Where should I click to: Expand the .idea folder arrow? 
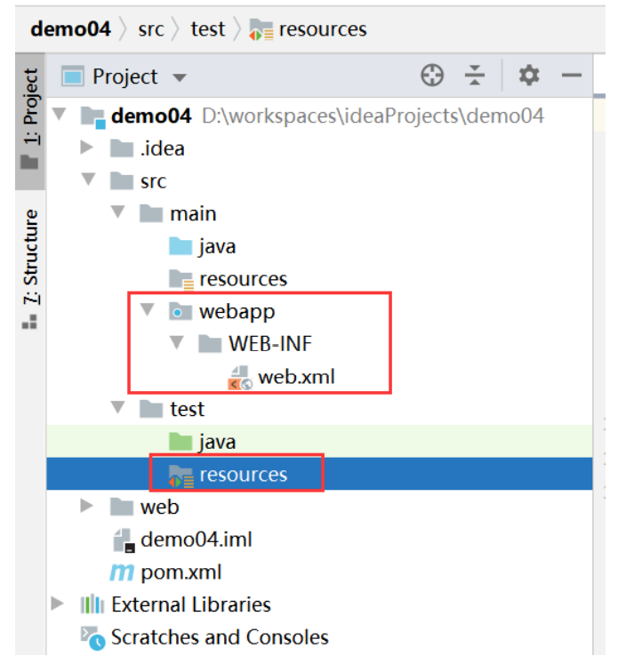click(x=86, y=147)
